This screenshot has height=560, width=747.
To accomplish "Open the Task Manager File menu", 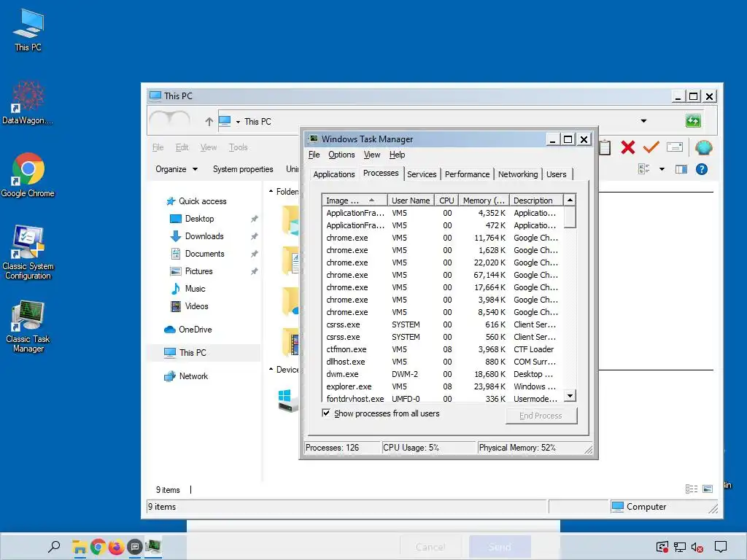I will (x=314, y=155).
